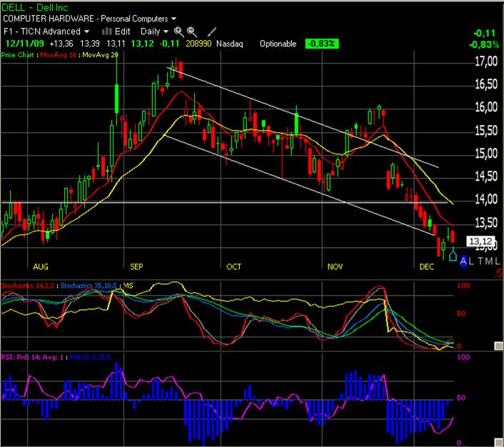
Task: Click the 17,00 price scale label
Action: point(486,61)
